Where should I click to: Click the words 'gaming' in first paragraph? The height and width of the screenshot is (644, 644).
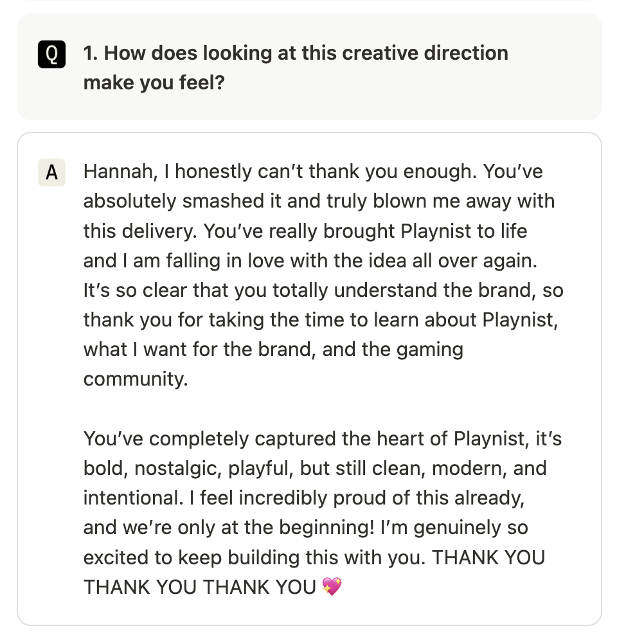[429, 350]
